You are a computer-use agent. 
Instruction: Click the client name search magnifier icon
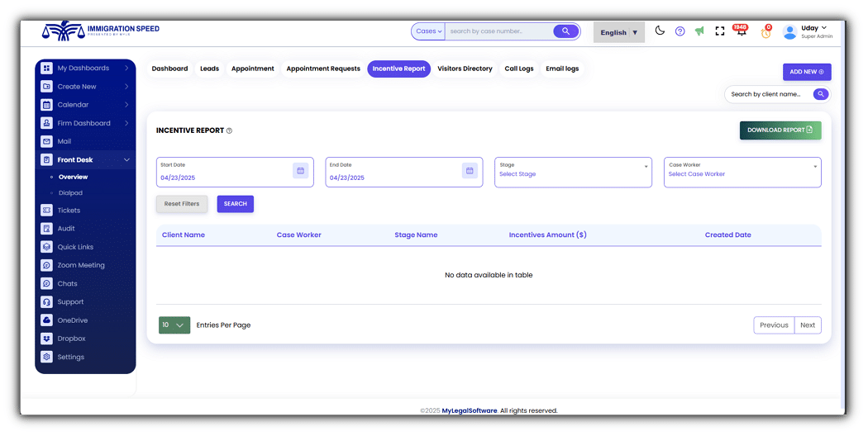[x=820, y=94]
